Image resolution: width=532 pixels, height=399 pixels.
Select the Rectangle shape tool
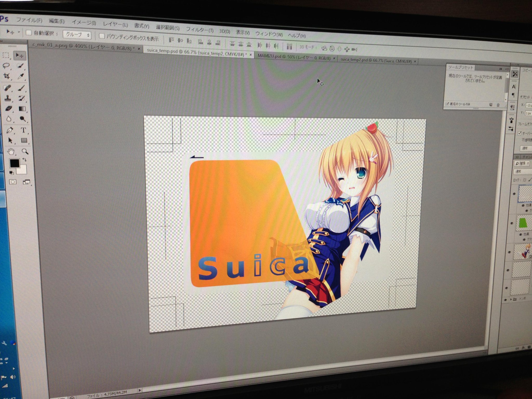click(24, 141)
